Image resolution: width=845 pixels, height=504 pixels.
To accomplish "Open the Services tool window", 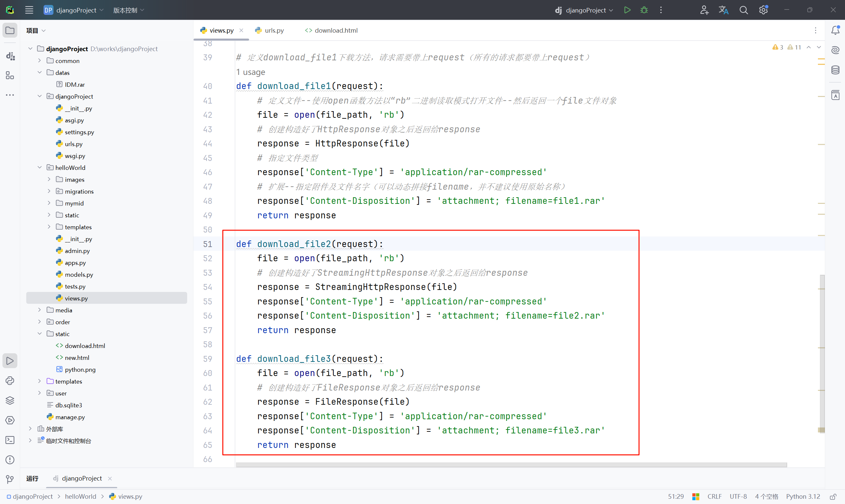I will point(10,420).
